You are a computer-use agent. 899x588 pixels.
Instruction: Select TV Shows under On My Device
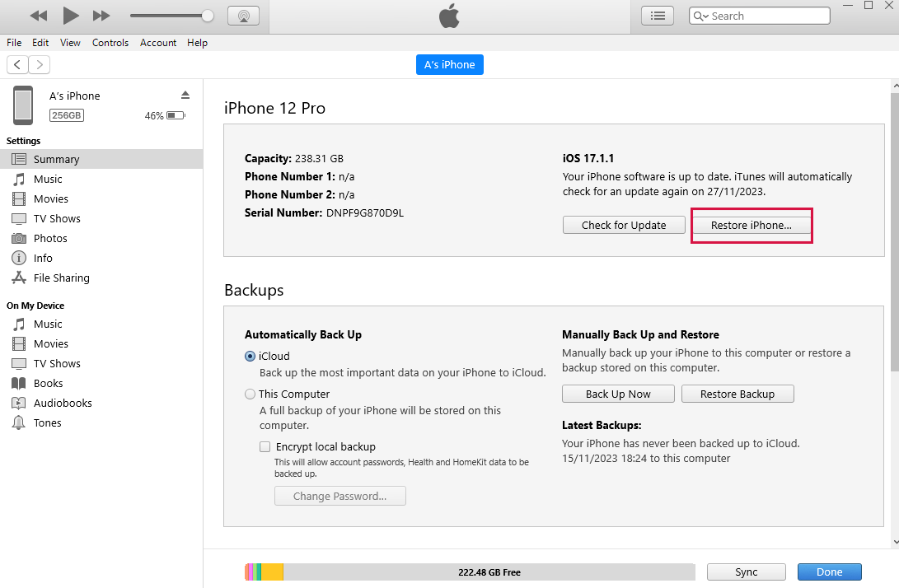point(101,364)
